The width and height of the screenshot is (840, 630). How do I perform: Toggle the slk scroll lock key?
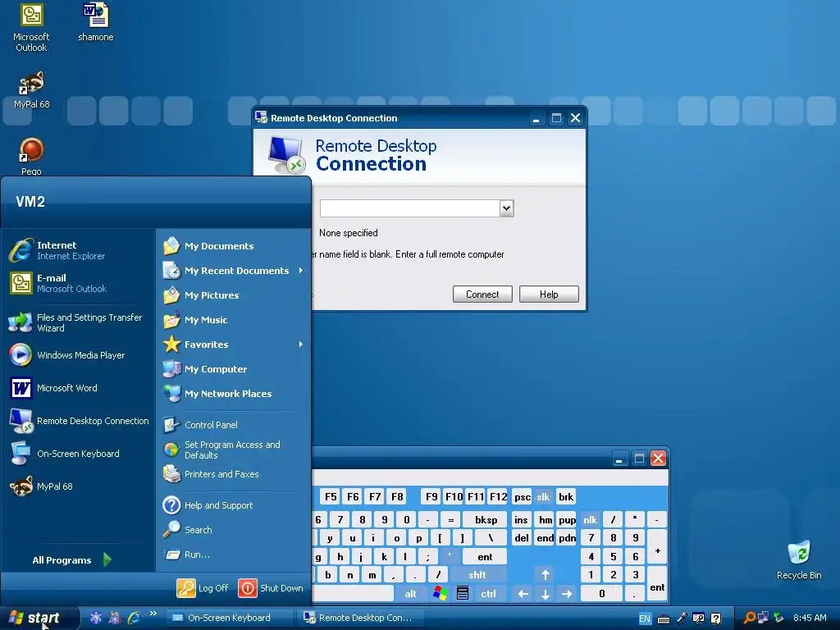point(543,496)
